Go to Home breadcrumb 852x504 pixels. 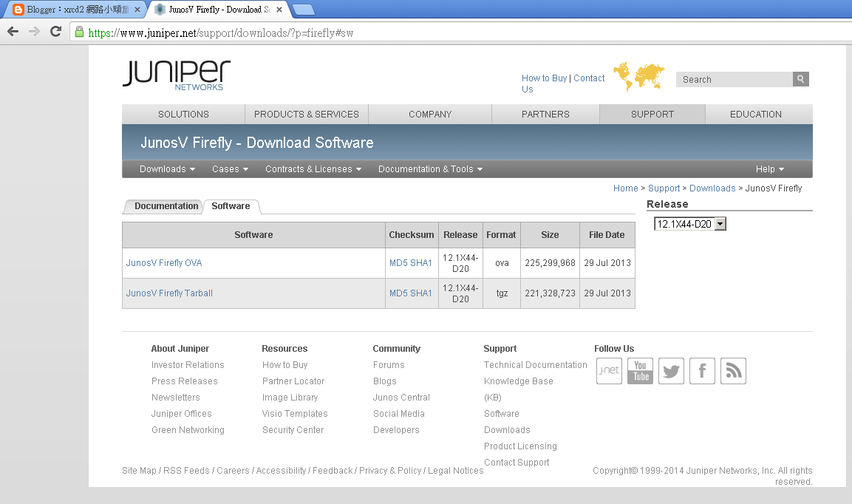[x=625, y=188]
